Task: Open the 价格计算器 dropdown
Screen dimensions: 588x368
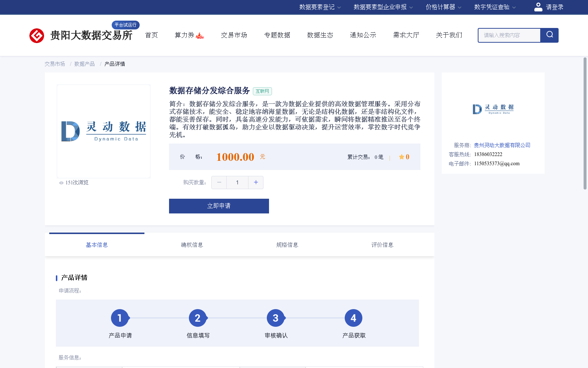Action: [x=443, y=7]
